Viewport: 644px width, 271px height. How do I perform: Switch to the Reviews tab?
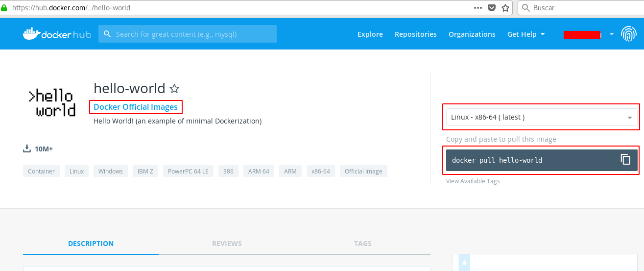pos(227,244)
